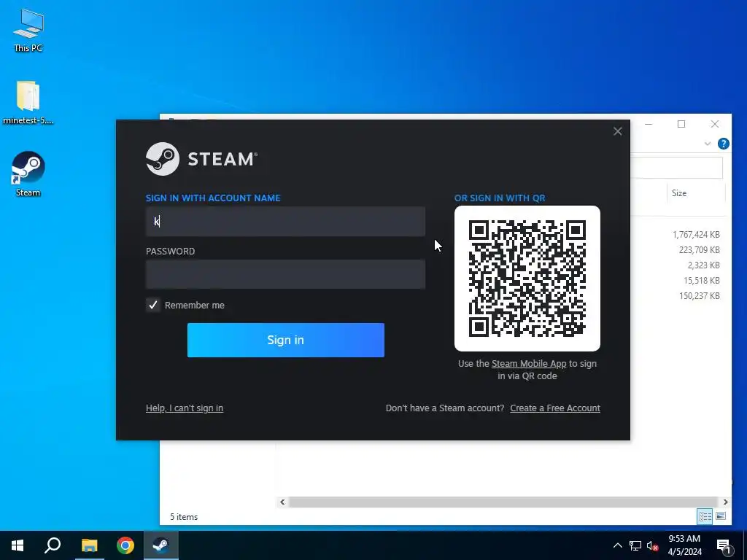Screen dimensions: 747x560
Task: Click the File Explorer horizontal scrollbar
Action: tap(503, 502)
